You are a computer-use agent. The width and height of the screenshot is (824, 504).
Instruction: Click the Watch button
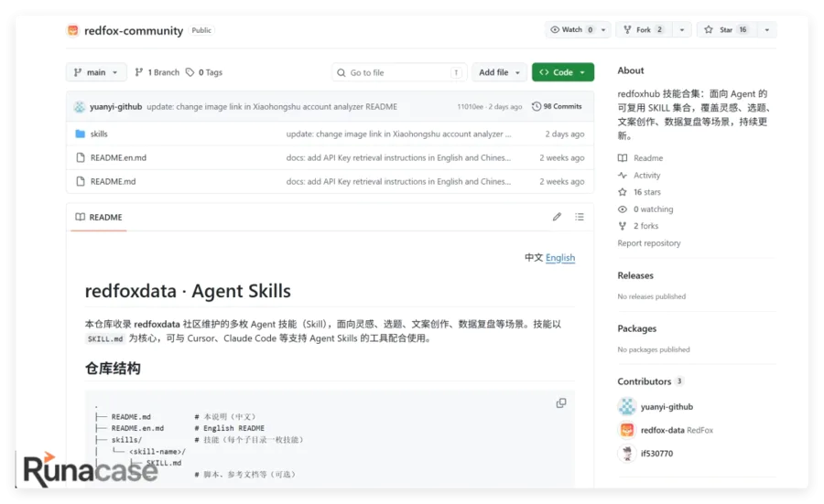(x=570, y=29)
